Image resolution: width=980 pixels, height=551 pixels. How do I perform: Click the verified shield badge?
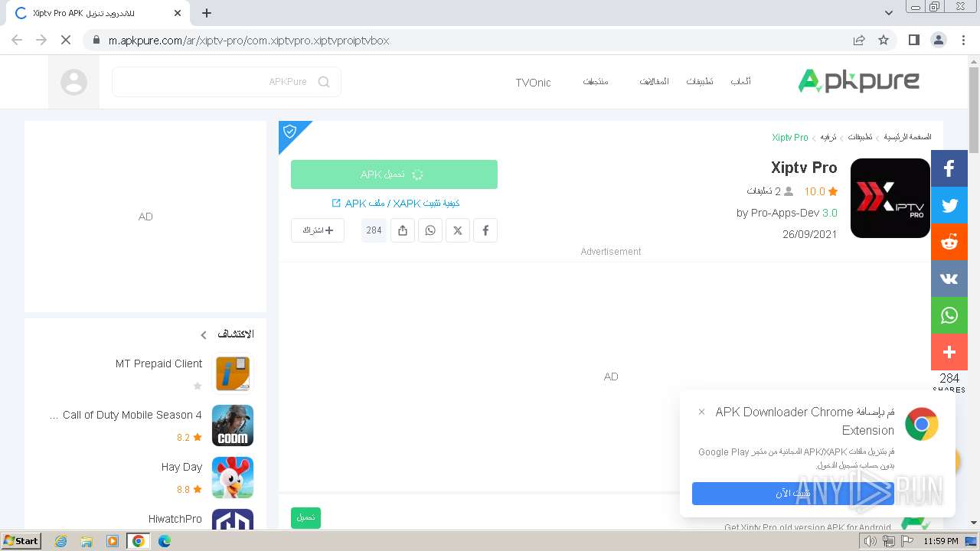(x=289, y=132)
